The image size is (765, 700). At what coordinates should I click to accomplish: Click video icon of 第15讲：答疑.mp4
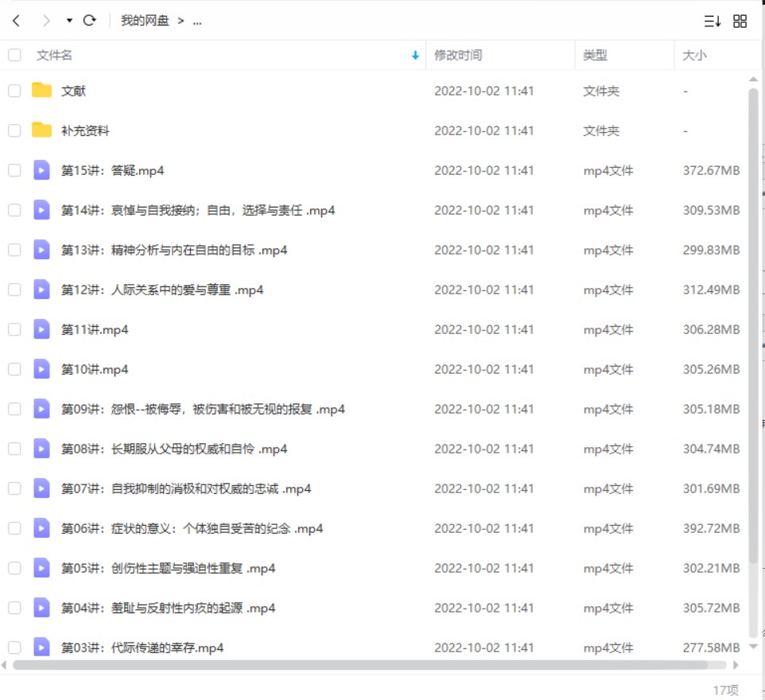point(41,170)
